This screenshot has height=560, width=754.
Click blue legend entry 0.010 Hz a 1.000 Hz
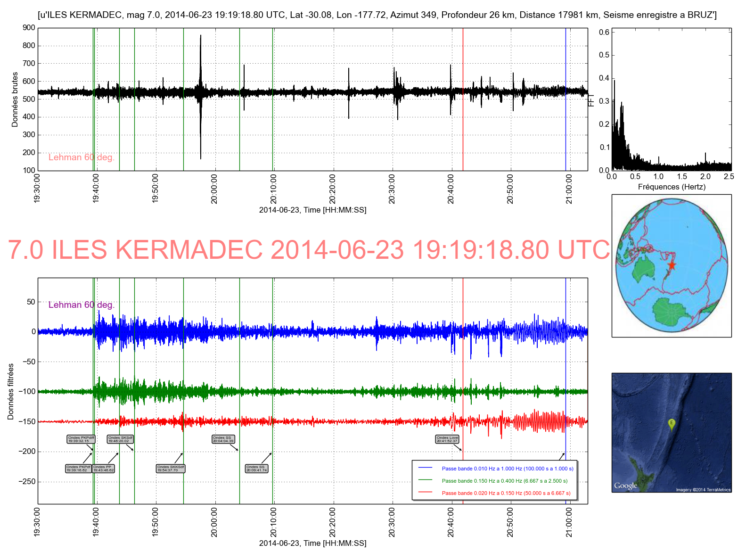point(507,469)
